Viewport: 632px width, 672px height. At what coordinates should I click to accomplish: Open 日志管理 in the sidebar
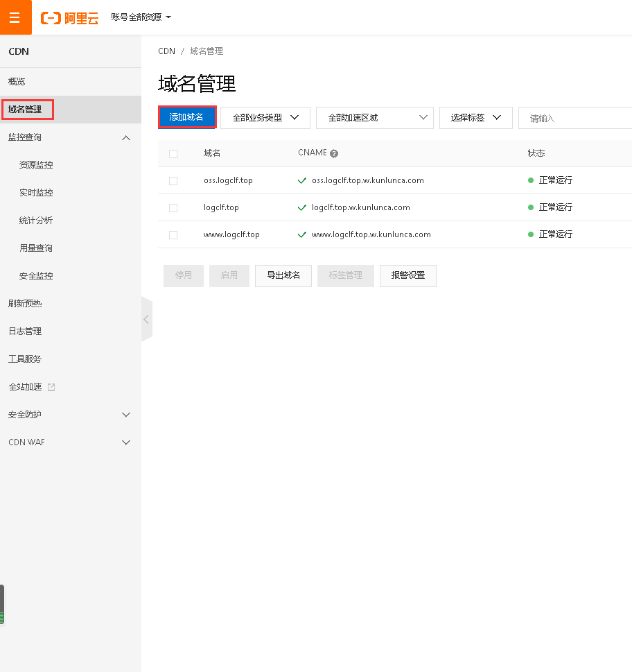pyautogui.click(x=25, y=331)
